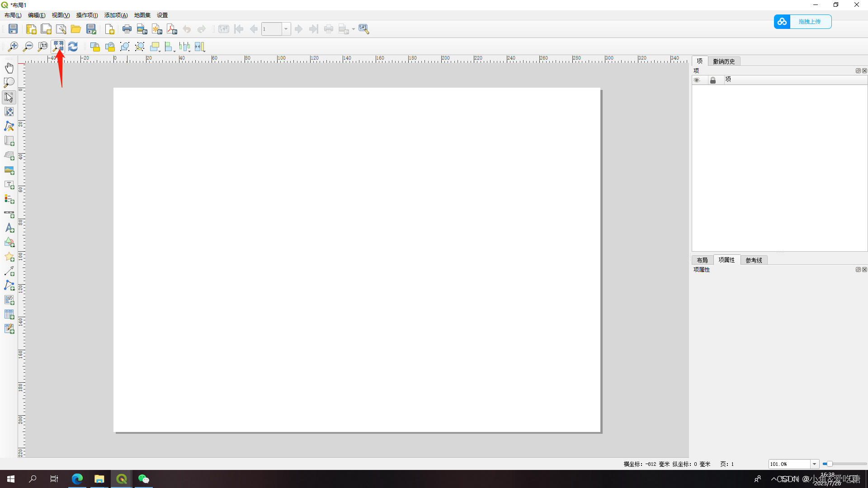Screen dimensions: 868x488
Task: Add a fixed table item
Action: click(9, 329)
